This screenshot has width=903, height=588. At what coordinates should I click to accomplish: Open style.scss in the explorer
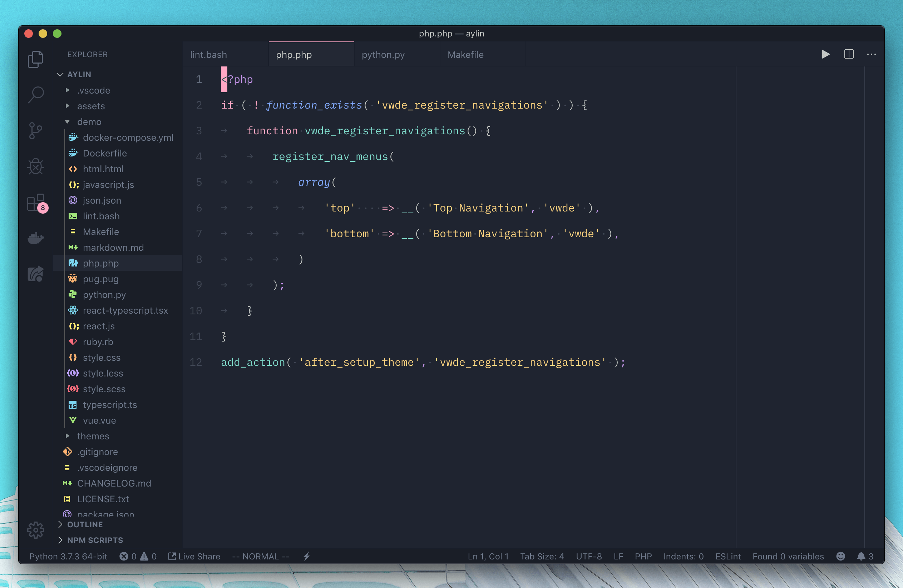coord(104,389)
